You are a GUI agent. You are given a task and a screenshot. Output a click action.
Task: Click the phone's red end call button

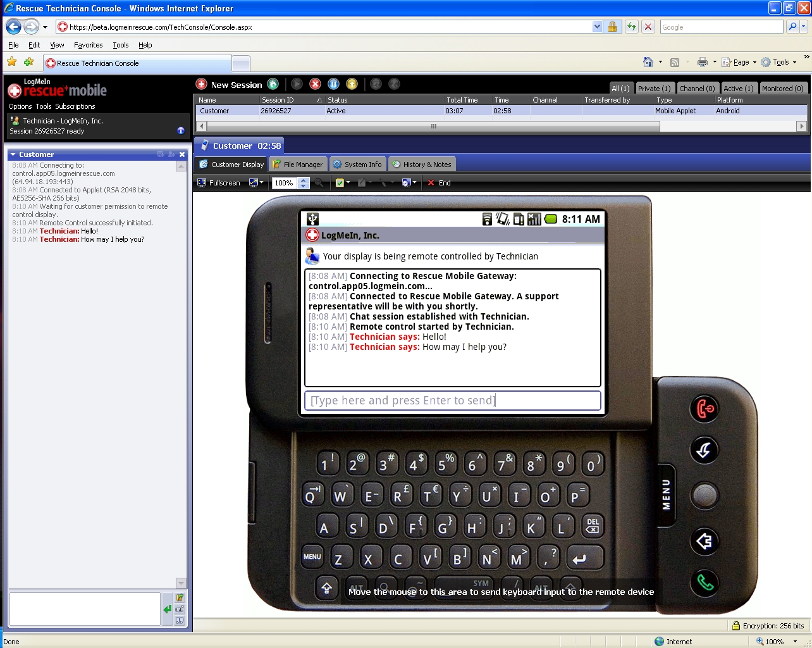point(704,409)
